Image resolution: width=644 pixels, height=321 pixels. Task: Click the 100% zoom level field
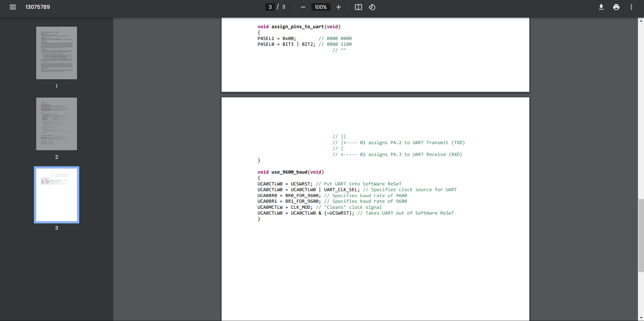(x=321, y=7)
